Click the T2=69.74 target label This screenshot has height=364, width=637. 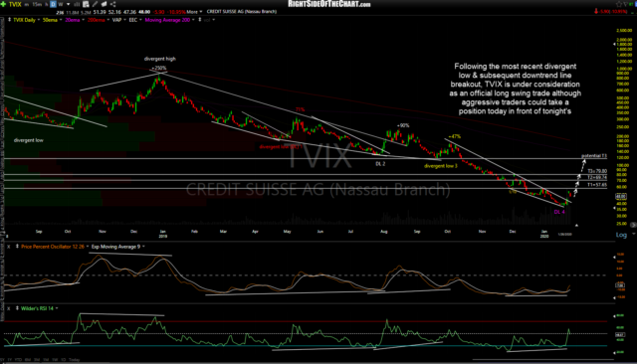point(597,177)
